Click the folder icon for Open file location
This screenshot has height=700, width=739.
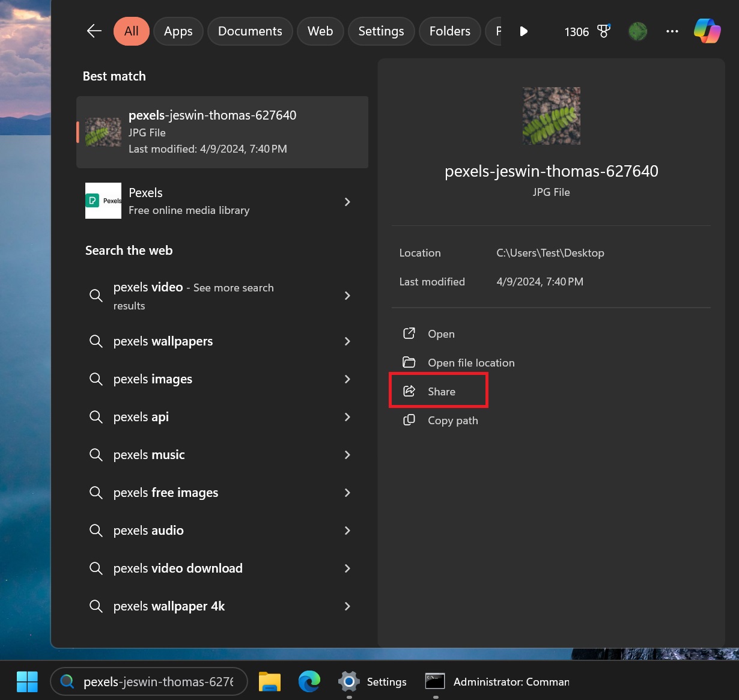pyautogui.click(x=409, y=362)
